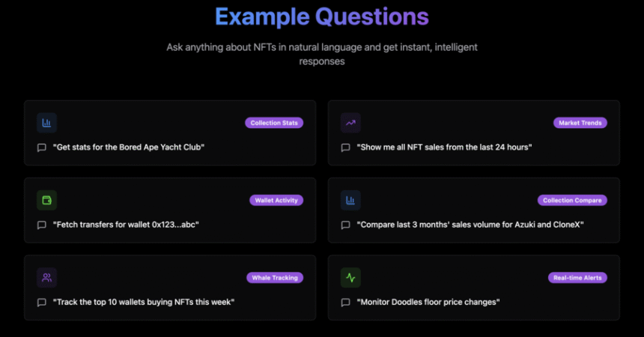Click chat bubble icon beside Bored Ape question
Screen dimensions: 644x337
click(x=41, y=148)
